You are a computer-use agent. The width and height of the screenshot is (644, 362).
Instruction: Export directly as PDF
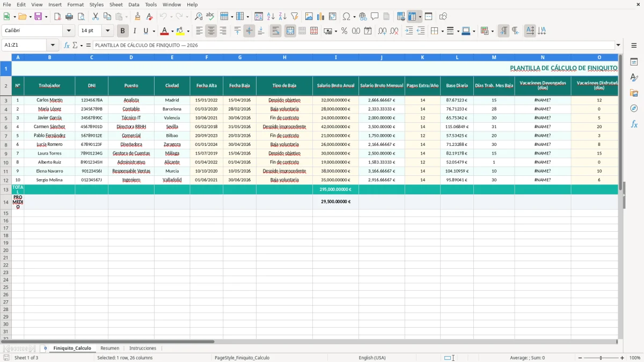click(x=57, y=17)
